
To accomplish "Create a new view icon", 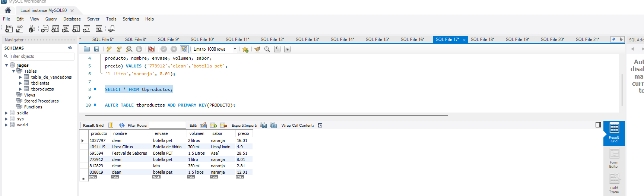I will (x=66, y=29).
